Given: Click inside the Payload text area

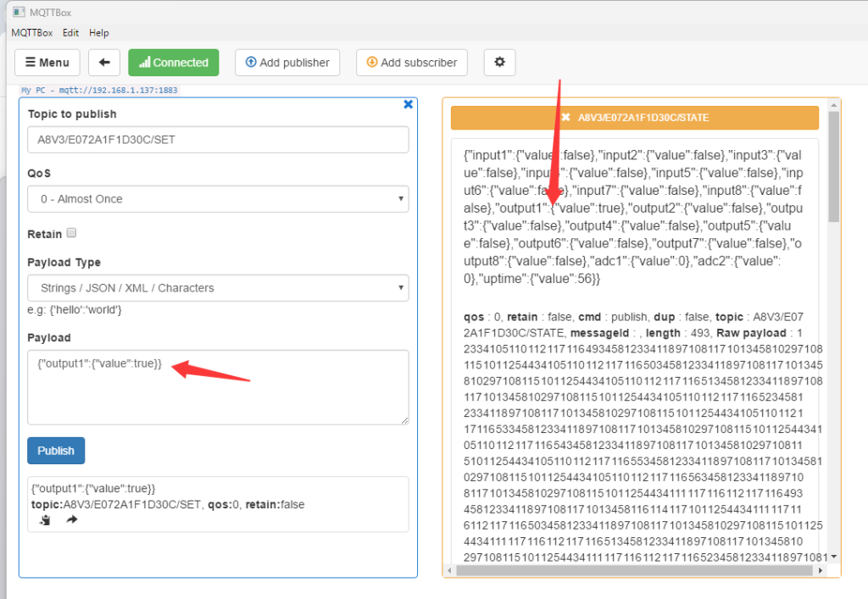Looking at the screenshot, I should [x=218, y=387].
